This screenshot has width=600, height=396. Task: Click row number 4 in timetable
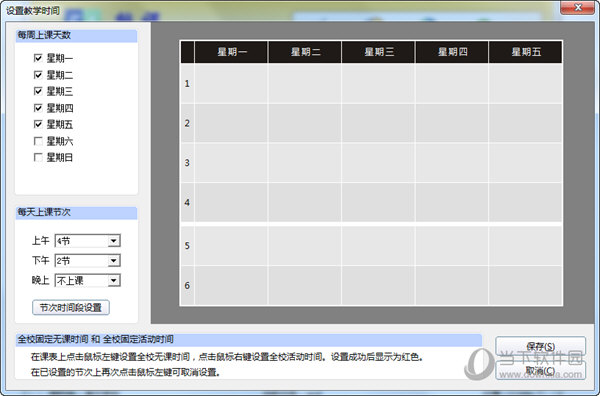point(187,202)
